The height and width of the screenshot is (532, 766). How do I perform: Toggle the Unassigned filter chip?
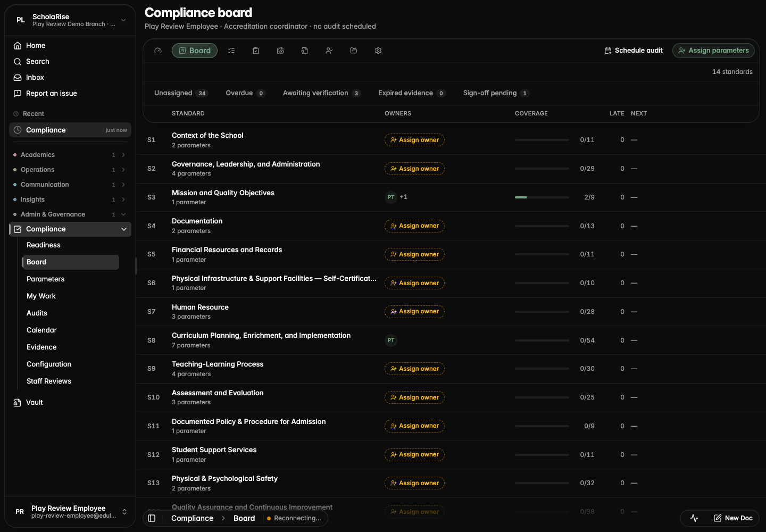tap(181, 93)
